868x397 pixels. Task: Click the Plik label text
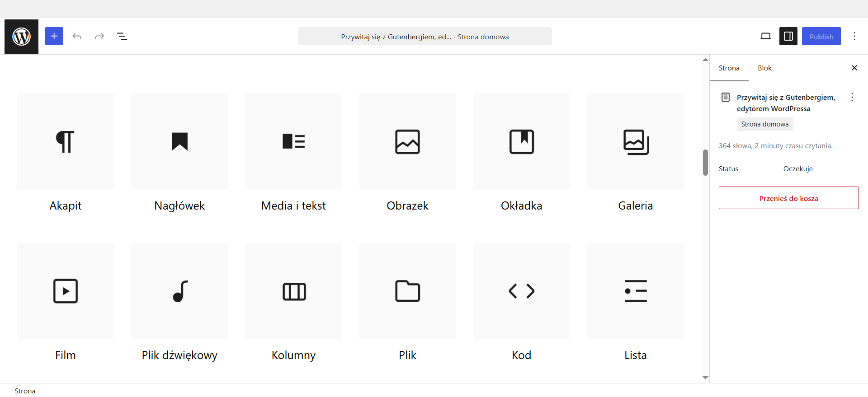click(408, 355)
